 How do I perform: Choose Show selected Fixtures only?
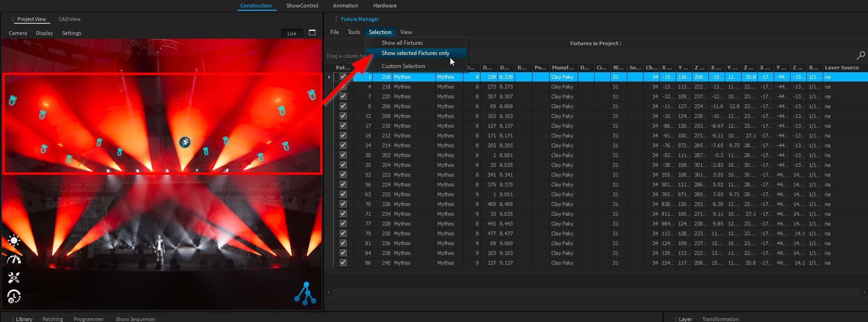pos(416,53)
